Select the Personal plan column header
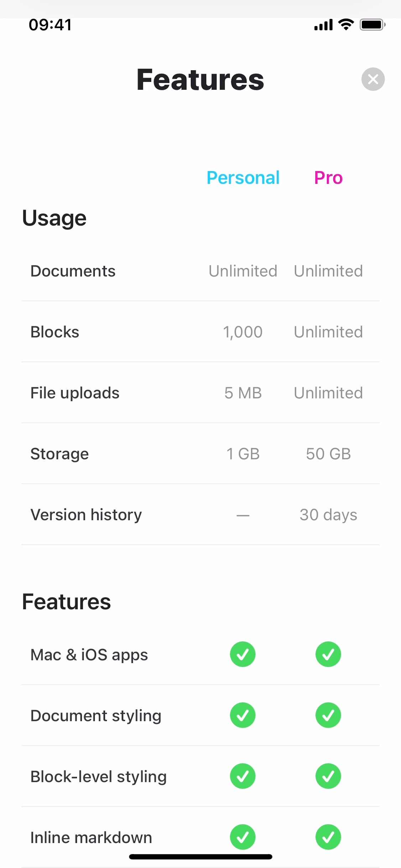The height and width of the screenshot is (868, 401). click(243, 177)
